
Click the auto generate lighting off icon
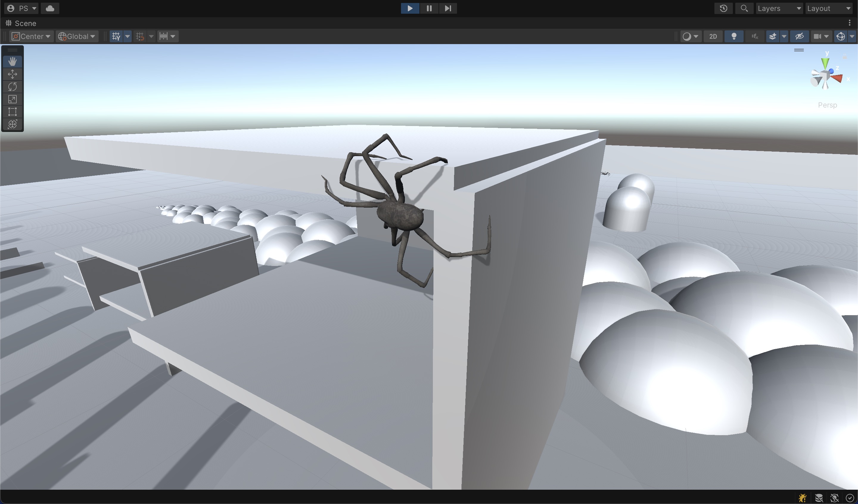(x=834, y=498)
